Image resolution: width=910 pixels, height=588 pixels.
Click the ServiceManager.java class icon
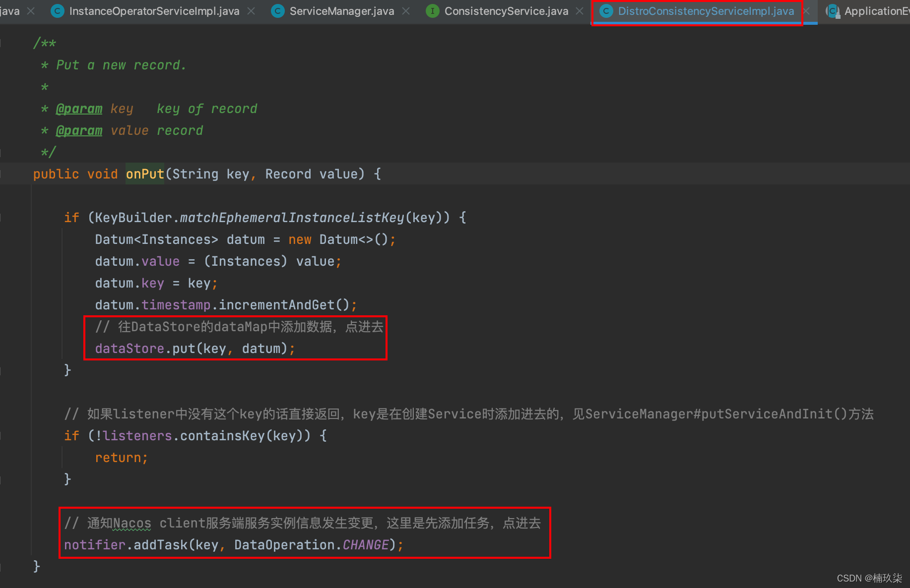pos(278,11)
